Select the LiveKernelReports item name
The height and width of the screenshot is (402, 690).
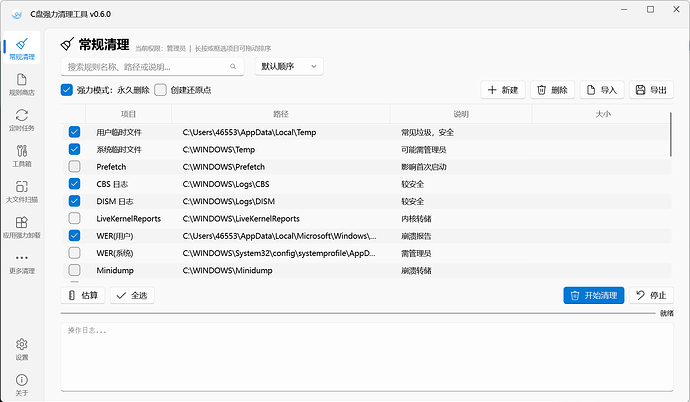click(x=128, y=219)
